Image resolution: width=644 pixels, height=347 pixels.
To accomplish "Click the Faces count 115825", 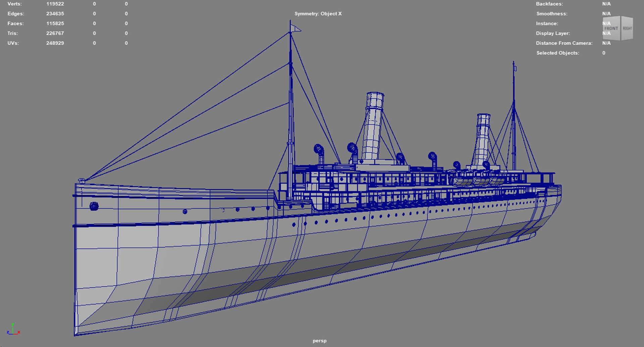I will tap(55, 23).
